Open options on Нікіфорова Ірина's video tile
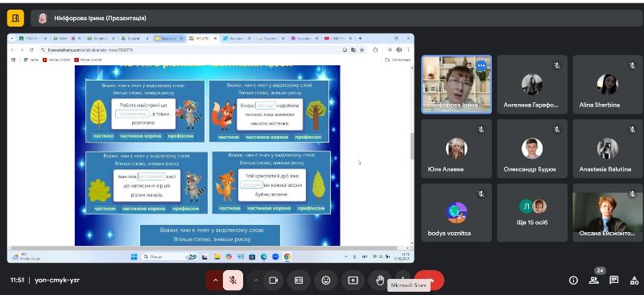The width and height of the screenshot is (644, 295). [x=481, y=65]
